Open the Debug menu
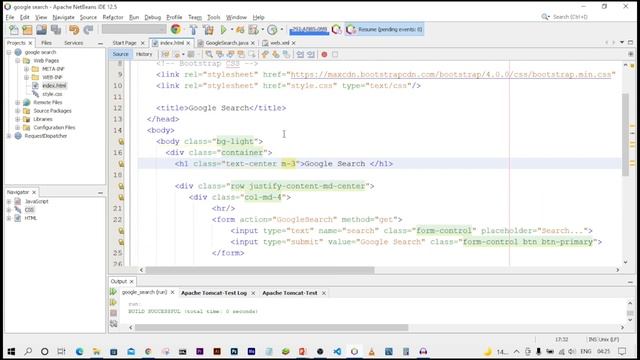Screen dimensions: 640x360 (x=152, y=17)
